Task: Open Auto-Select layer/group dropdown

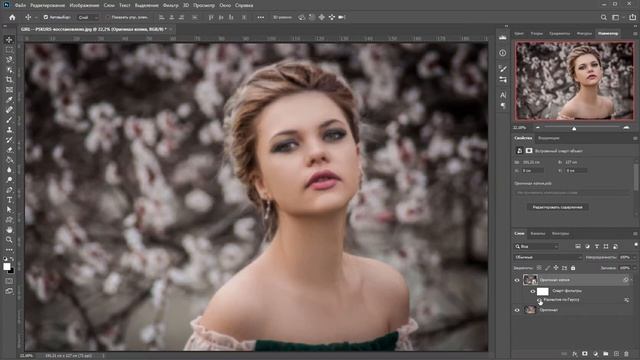Action: point(88,17)
